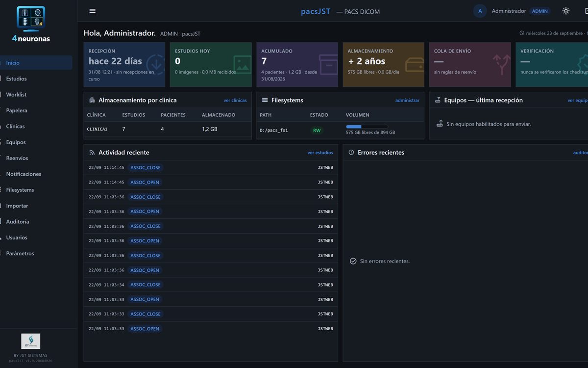This screenshot has height=368, width=588.
Task: Click the clock icon beside the date
Action: coord(522,33)
